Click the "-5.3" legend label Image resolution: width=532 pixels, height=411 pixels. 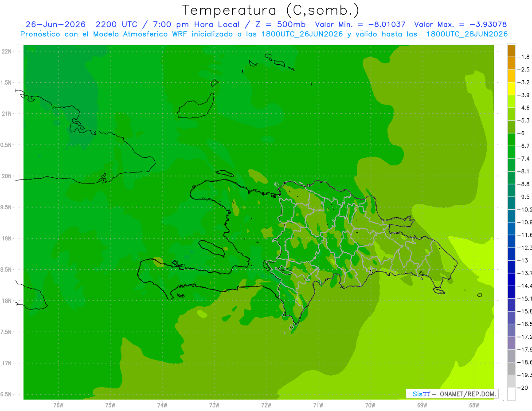[524, 121]
